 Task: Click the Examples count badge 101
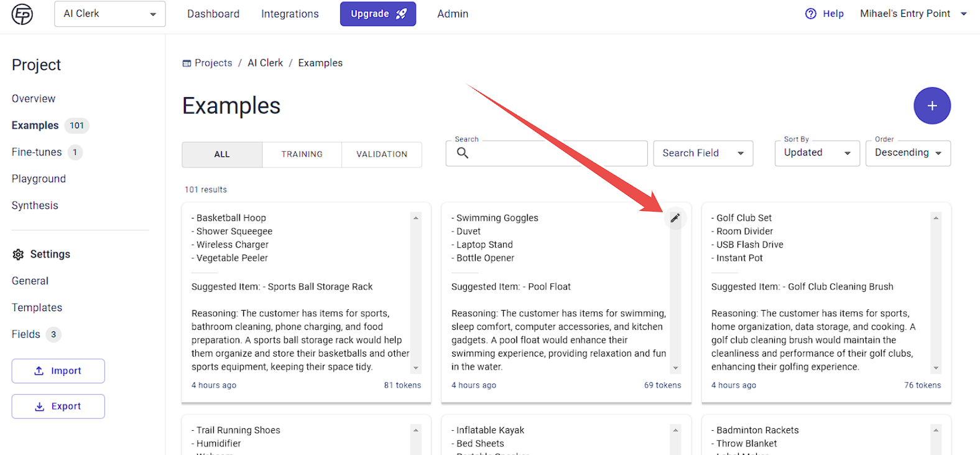tap(76, 126)
